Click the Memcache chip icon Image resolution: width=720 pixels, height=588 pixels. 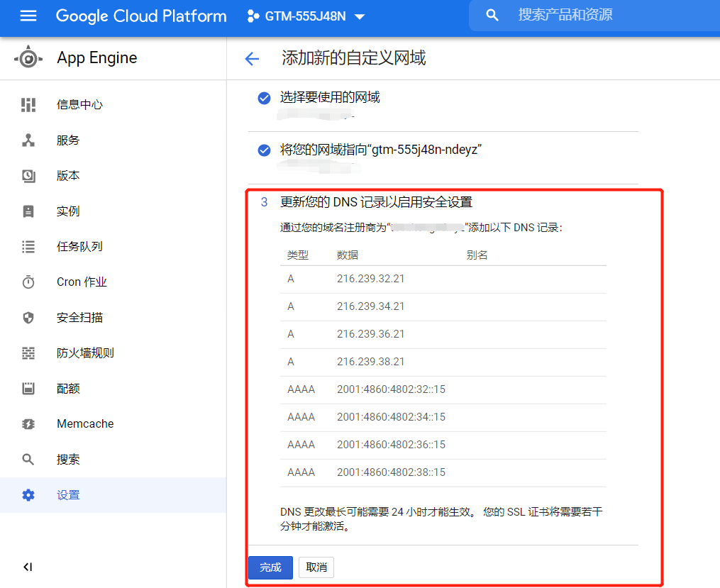click(x=28, y=423)
